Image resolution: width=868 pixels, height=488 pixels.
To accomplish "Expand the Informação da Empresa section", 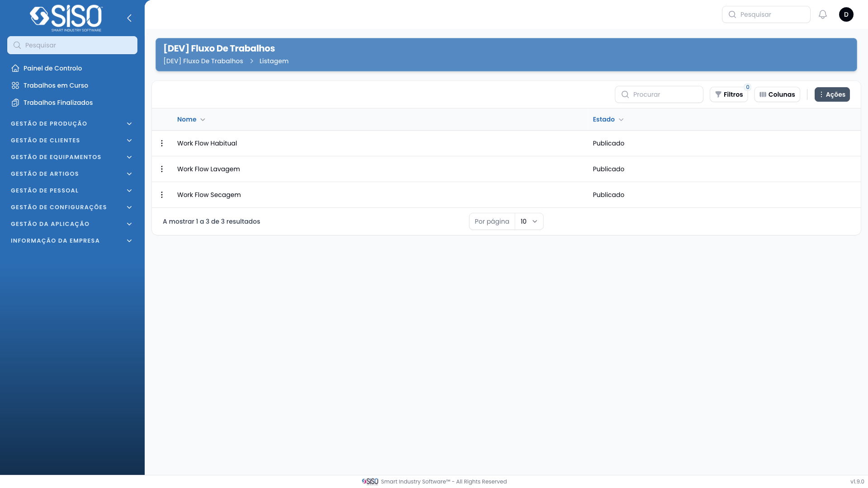I will click(x=71, y=241).
